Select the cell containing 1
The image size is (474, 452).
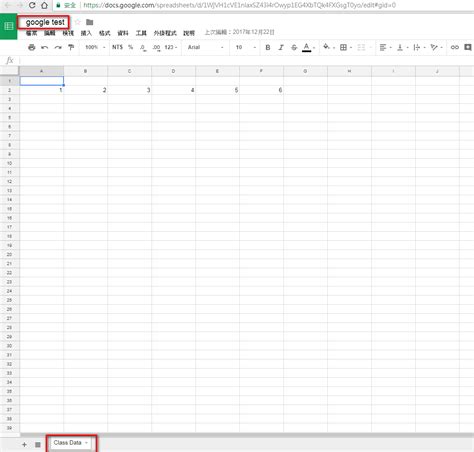tap(42, 90)
